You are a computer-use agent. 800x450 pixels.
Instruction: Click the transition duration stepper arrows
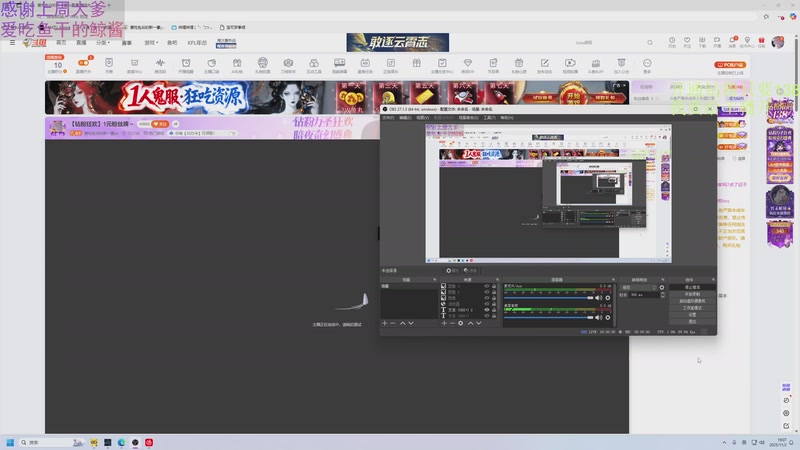663,295
